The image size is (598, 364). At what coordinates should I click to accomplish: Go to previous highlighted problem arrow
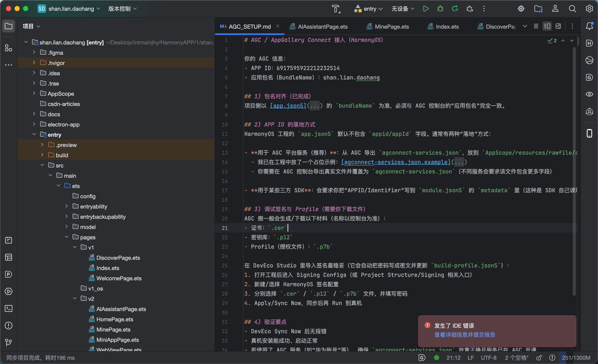click(x=563, y=41)
